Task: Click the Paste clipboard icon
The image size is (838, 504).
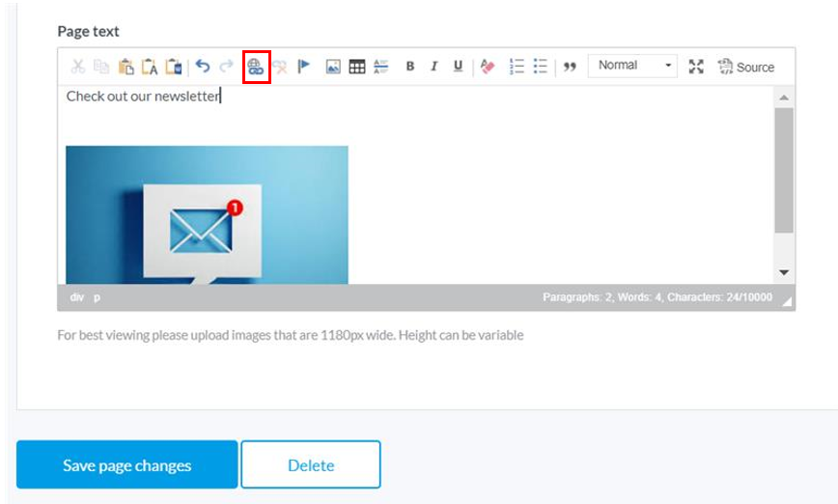Action: 126,67
